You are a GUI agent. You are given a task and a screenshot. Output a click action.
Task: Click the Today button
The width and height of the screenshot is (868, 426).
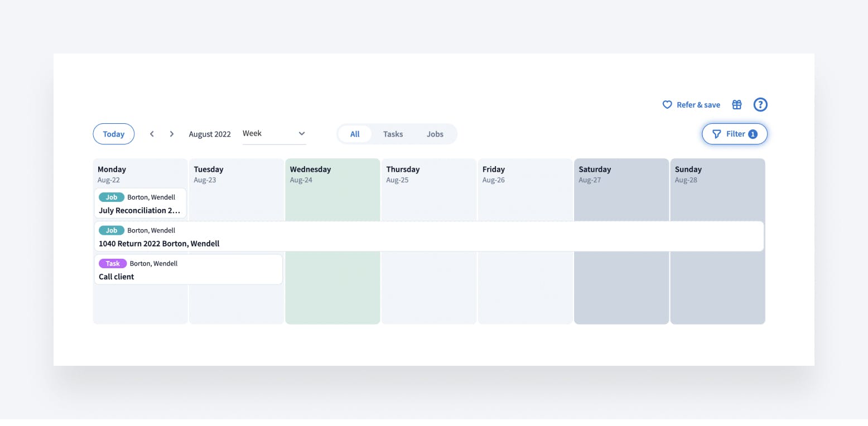pyautogui.click(x=114, y=134)
